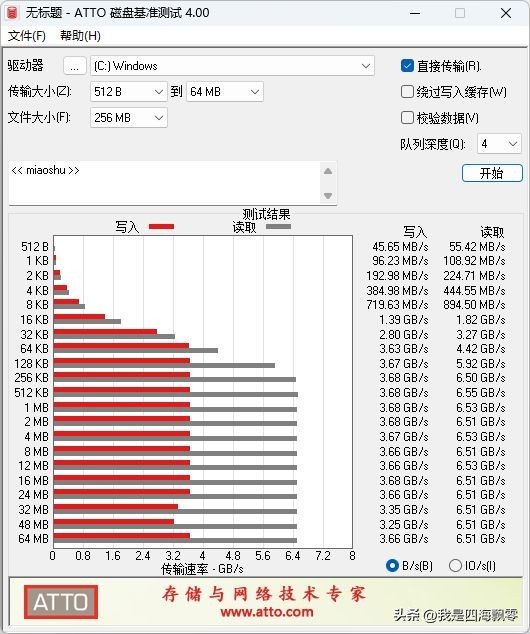The height and width of the screenshot is (634, 530).
Task: Click the ATTO logo in the banner
Action: click(61, 602)
